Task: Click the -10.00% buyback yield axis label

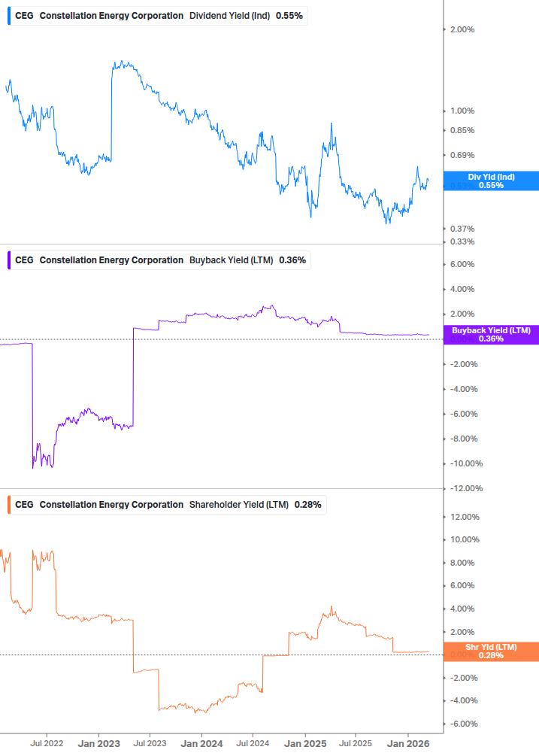Action: click(x=466, y=464)
